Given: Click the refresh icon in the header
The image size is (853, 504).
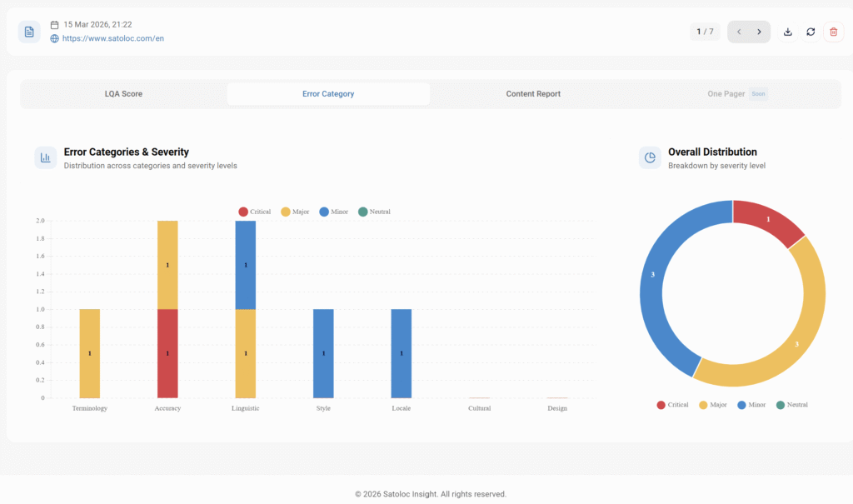Looking at the screenshot, I should (811, 32).
